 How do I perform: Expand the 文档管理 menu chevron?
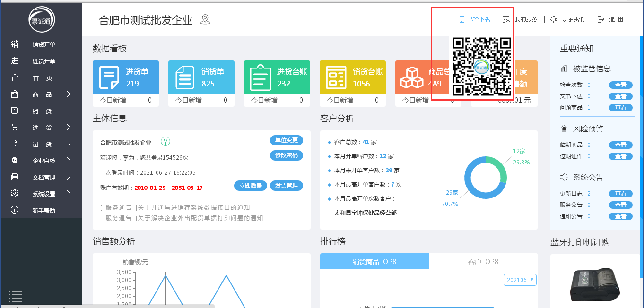click(x=69, y=177)
